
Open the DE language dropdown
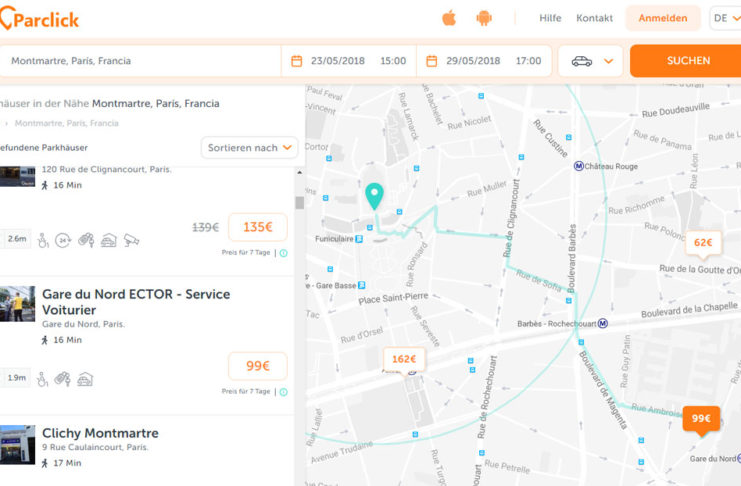click(725, 18)
